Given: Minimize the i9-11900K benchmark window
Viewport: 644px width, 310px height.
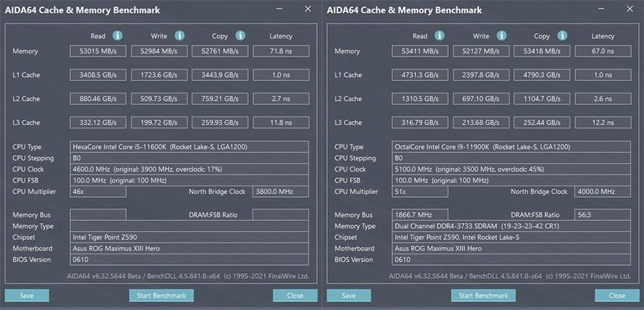Looking at the screenshot, I should (x=602, y=9).
